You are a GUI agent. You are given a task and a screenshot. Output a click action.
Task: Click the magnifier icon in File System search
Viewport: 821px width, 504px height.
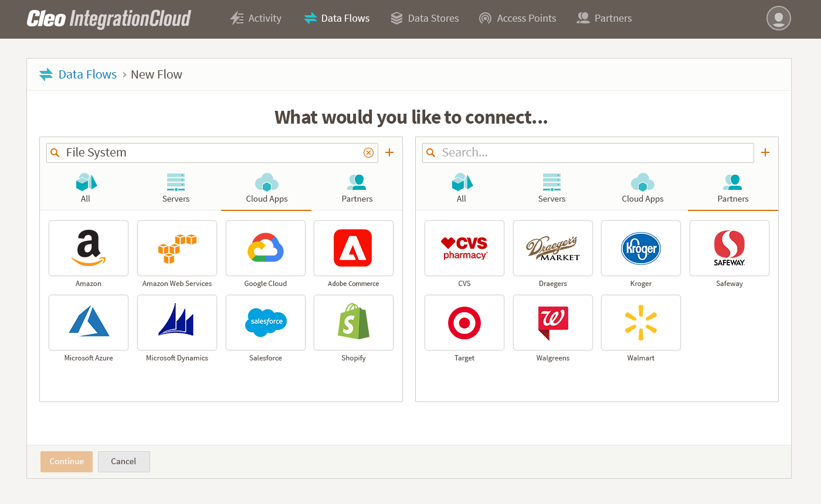click(55, 153)
